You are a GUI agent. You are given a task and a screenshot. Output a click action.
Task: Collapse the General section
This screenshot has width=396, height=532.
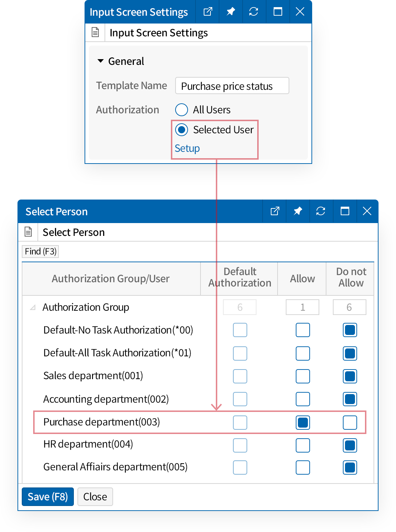(101, 61)
